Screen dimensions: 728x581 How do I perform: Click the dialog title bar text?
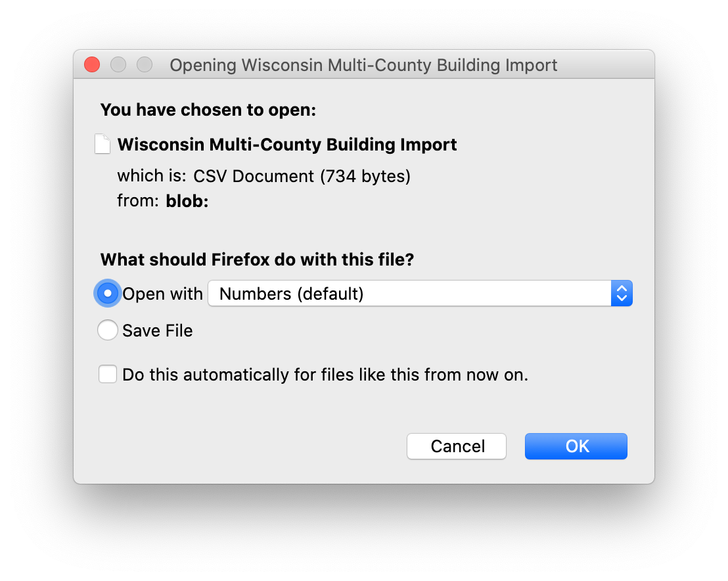click(x=363, y=64)
